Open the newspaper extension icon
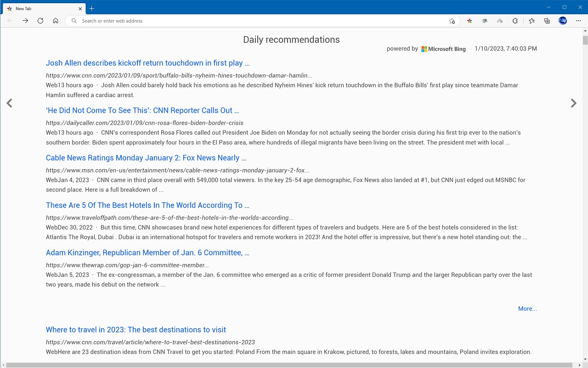This screenshot has height=368, width=588. pyautogui.click(x=485, y=21)
